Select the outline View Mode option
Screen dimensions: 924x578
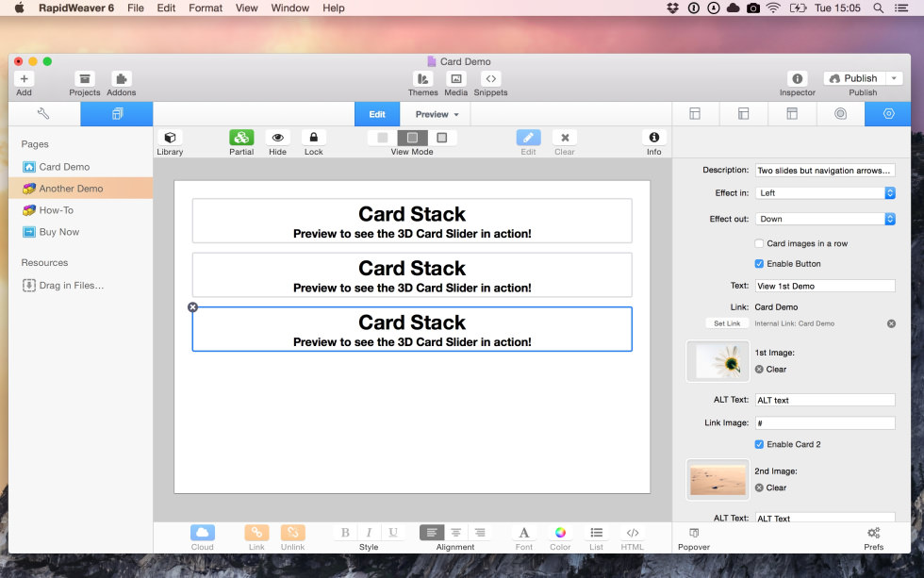[x=441, y=138]
